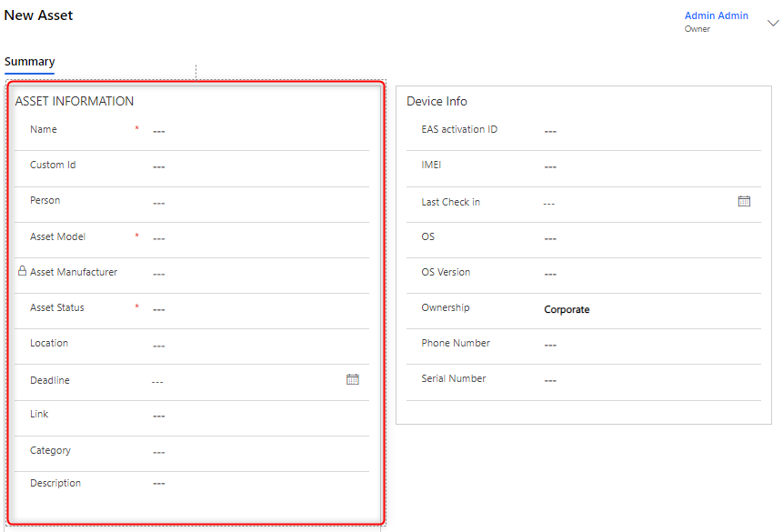This screenshot has width=783, height=532.
Task: Open the Asset Status field
Action: (255, 309)
